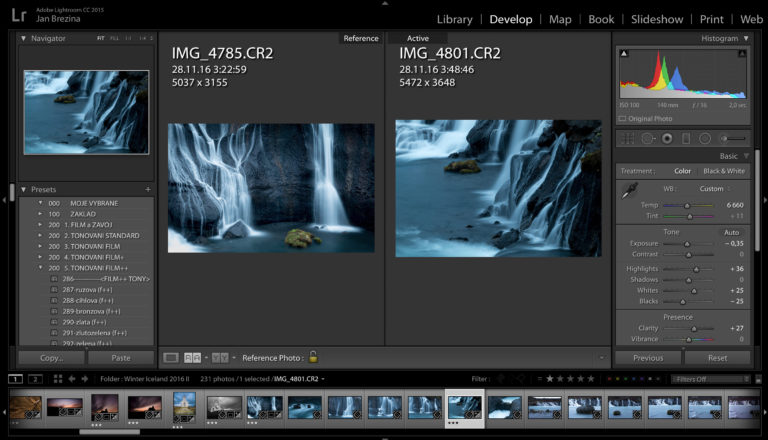Select the Crop Overlay tool
768x440 pixels.
pyautogui.click(x=627, y=138)
